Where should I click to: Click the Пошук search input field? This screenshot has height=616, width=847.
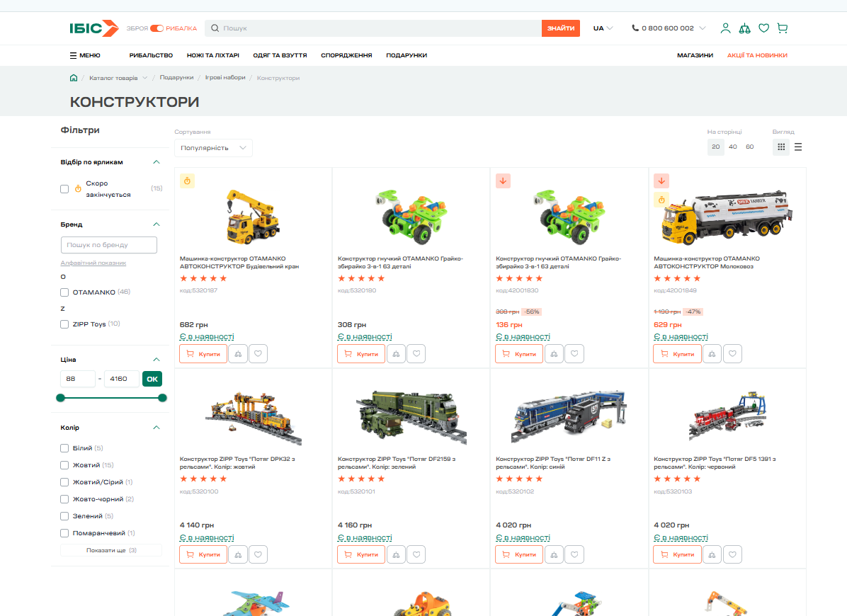click(x=373, y=28)
